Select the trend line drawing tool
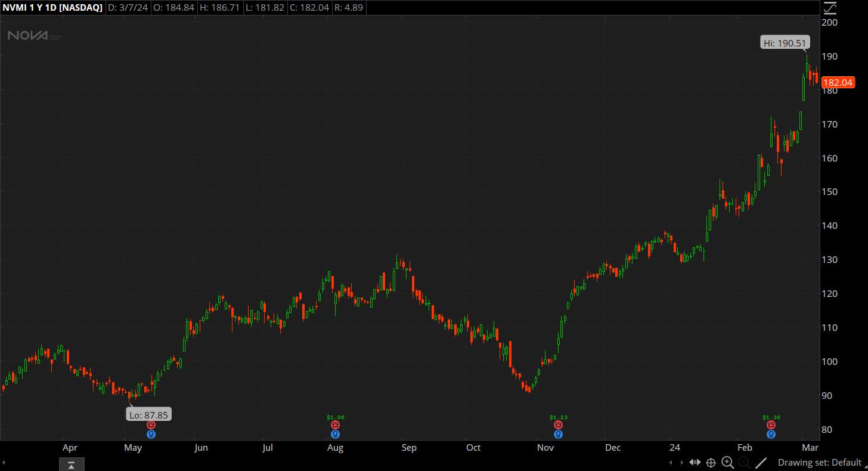The width and height of the screenshot is (868, 471). [761, 462]
